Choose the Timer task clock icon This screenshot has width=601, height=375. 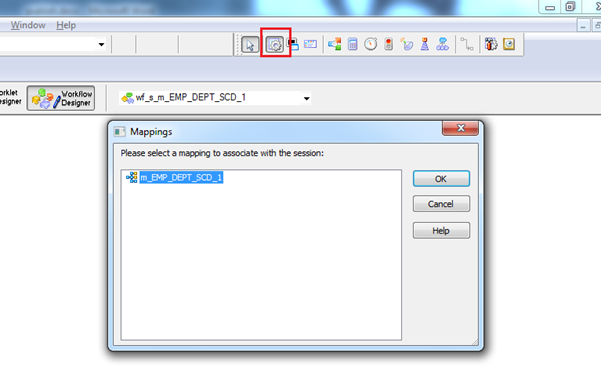(371, 44)
